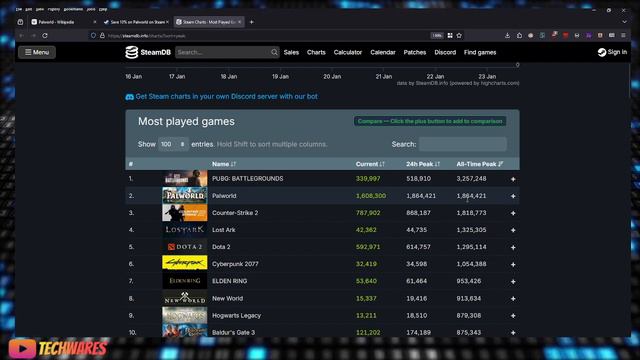Open the SteamDB Menu button
This screenshot has width=640, height=360.
pos(37,52)
